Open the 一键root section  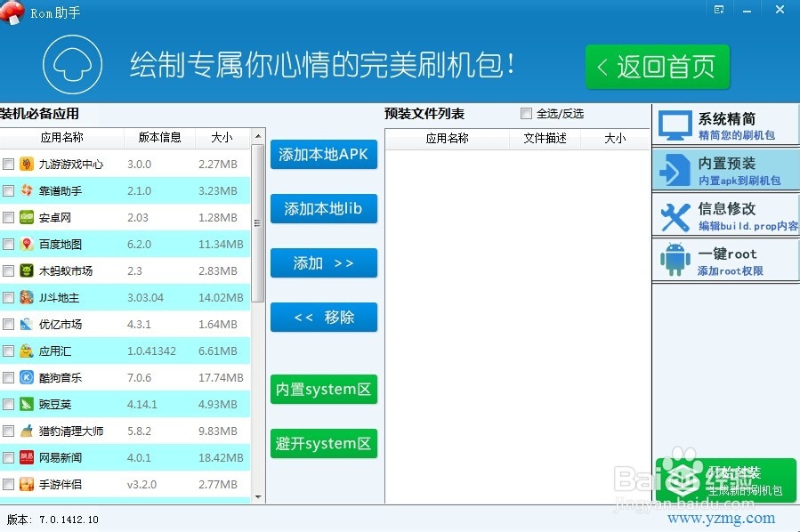tap(725, 260)
